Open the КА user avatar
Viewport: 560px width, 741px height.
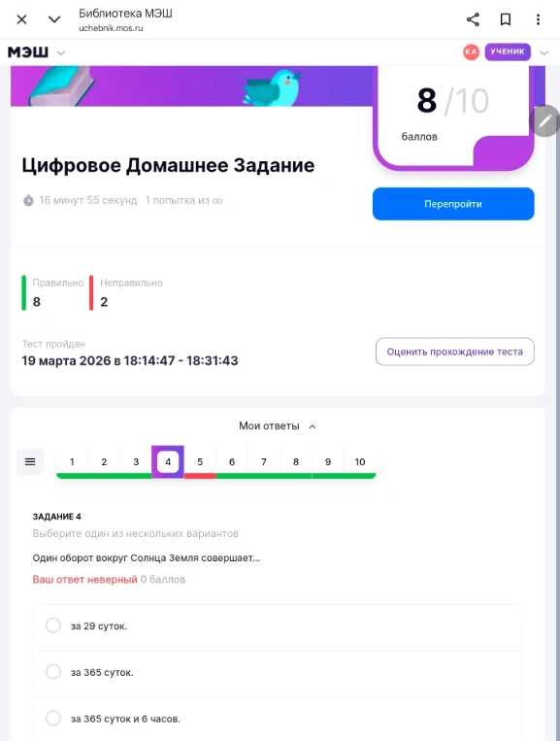click(471, 52)
